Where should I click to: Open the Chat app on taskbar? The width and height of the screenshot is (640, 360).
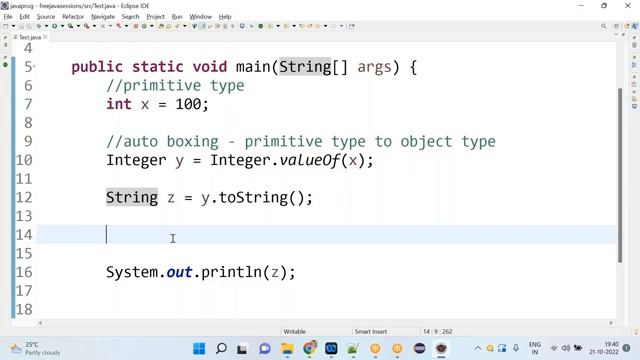point(265,349)
